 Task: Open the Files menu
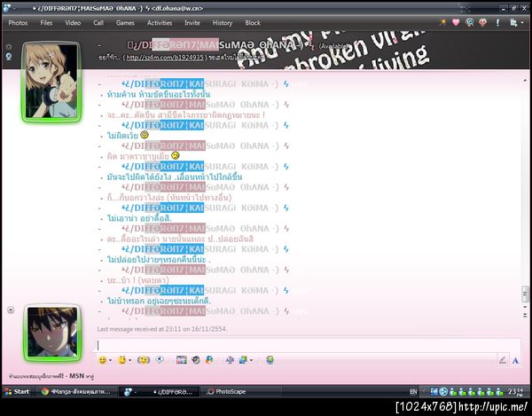(x=46, y=23)
